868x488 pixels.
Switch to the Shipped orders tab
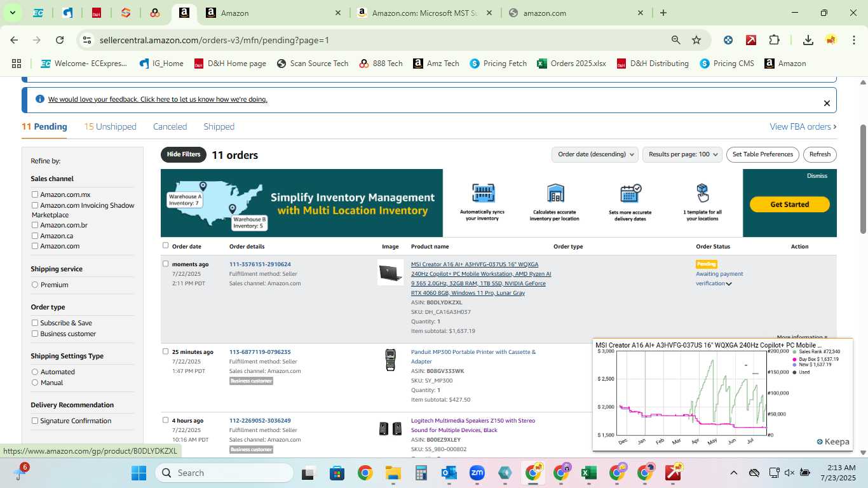tap(219, 126)
